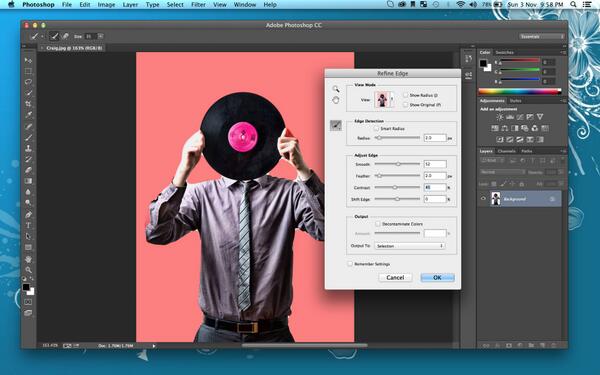The image size is (600, 375).
Task: Click the Spotlight search icon
Action: point(573,5)
